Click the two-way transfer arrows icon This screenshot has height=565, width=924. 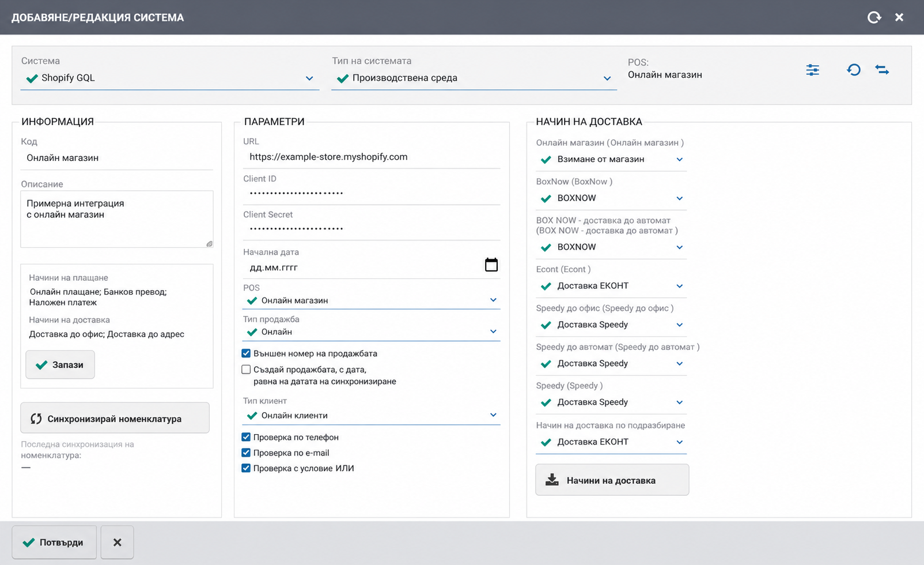click(882, 70)
